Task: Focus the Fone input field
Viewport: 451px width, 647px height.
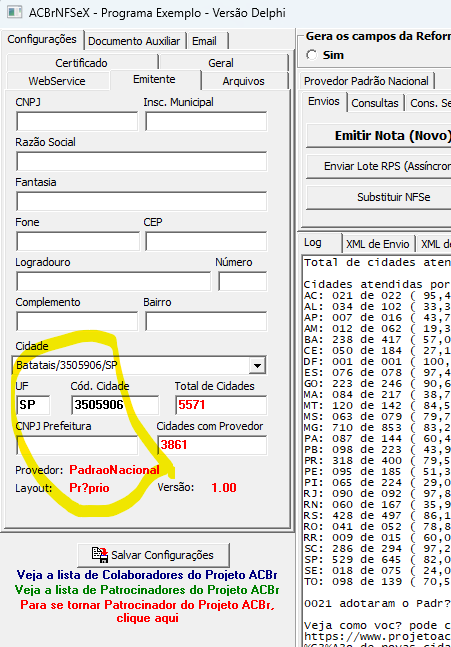Action: click(78, 242)
